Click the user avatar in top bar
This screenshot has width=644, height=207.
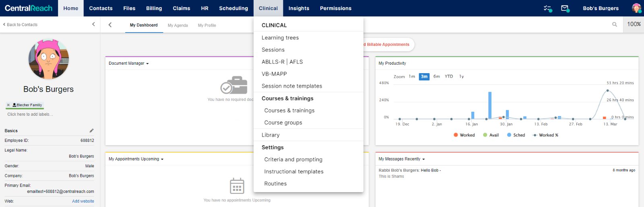(636, 8)
